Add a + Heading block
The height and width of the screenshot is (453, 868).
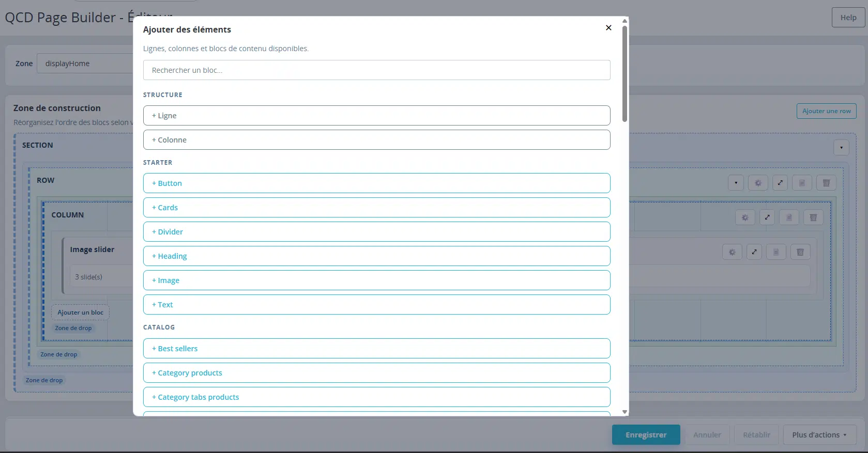376,256
